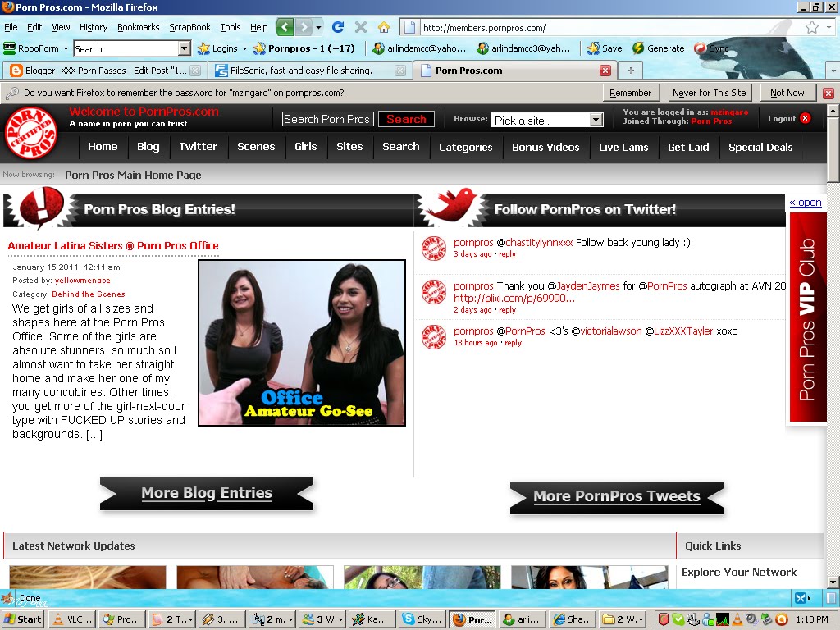Click the RoboForm Generate password icon
The height and width of the screenshot is (630, 840).
tap(658, 48)
